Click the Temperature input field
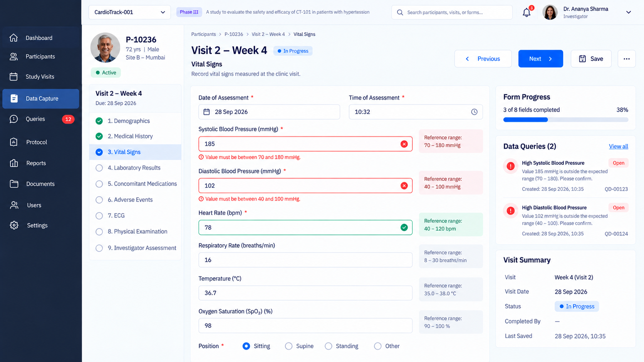The height and width of the screenshot is (362, 644). click(x=305, y=293)
